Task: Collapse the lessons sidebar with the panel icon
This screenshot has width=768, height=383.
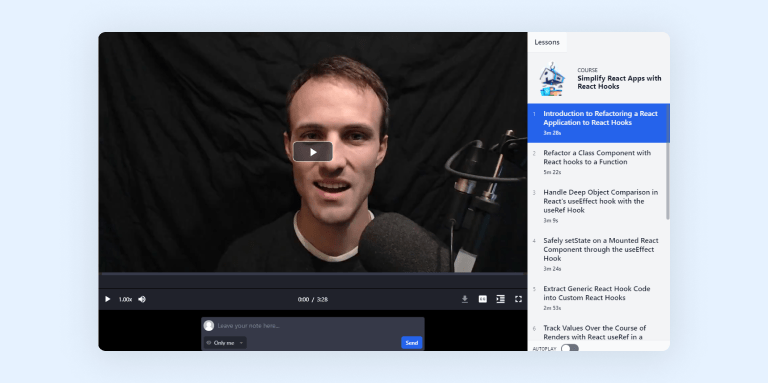Action: pos(500,299)
